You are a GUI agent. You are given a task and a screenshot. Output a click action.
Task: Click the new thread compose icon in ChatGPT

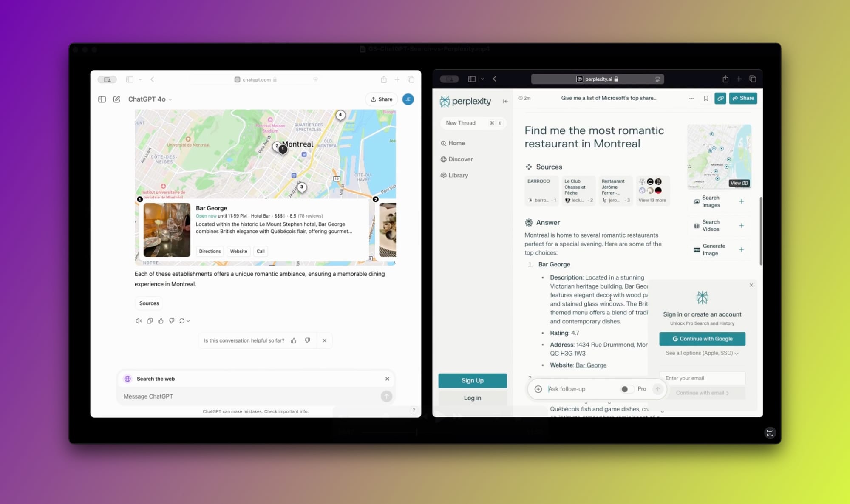pyautogui.click(x=118, y=99)
